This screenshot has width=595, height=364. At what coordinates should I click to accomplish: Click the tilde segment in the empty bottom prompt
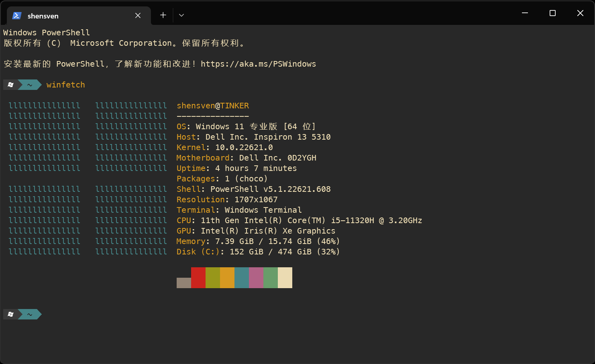coord(30,314)
